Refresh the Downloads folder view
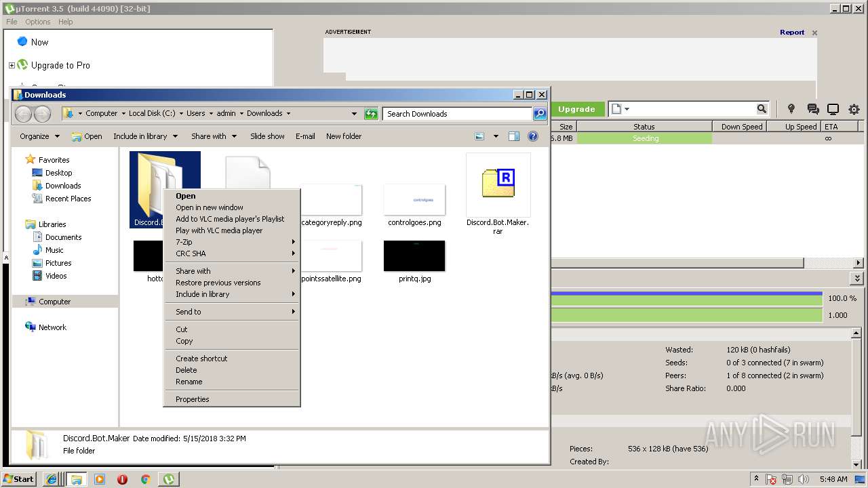This screenshot has height=488, width=868. [371, 114]
